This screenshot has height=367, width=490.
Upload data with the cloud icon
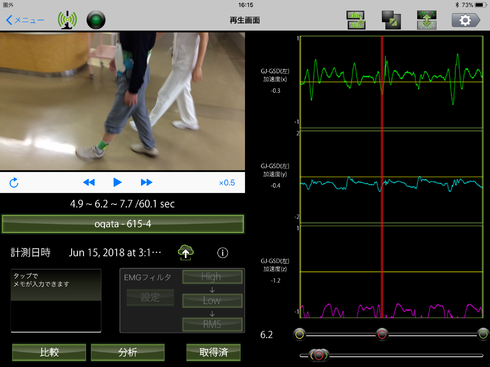pos(186,253)
